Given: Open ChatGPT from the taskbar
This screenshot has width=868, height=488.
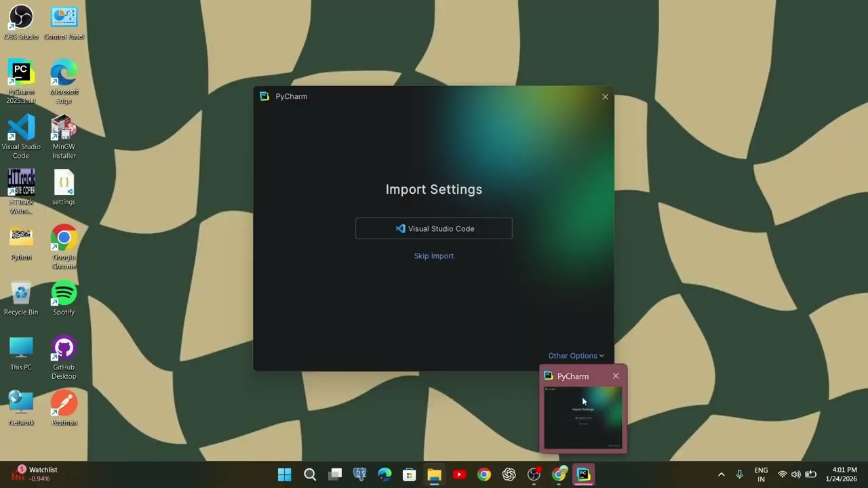Looking at the screenshot, I should pos(509,474).
